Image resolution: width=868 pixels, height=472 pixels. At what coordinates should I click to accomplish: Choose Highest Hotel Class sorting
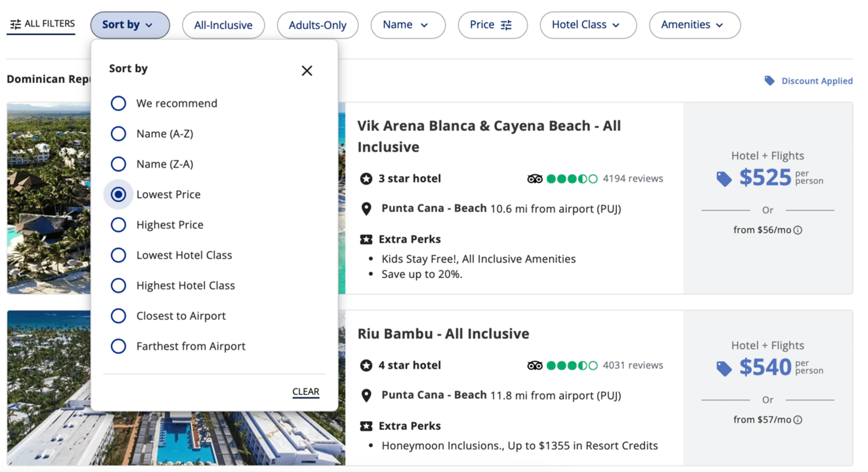pyautogui.click(x=118, y=285)
